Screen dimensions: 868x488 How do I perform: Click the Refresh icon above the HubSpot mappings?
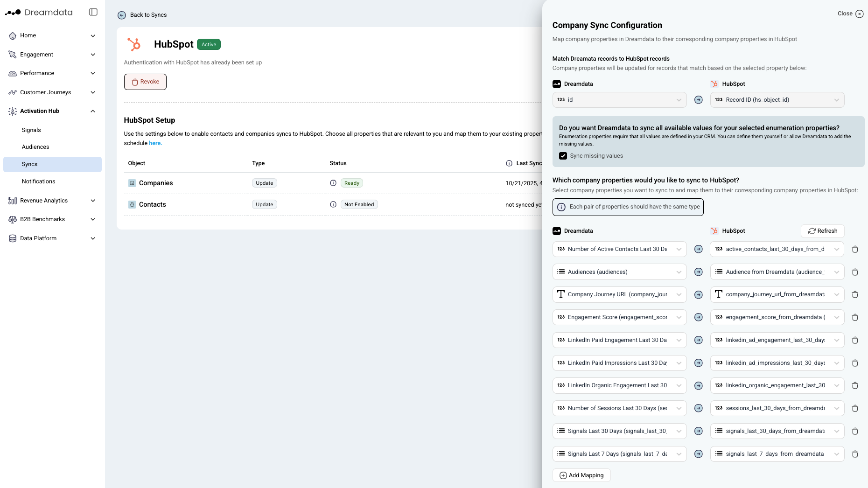click(812, 231)
